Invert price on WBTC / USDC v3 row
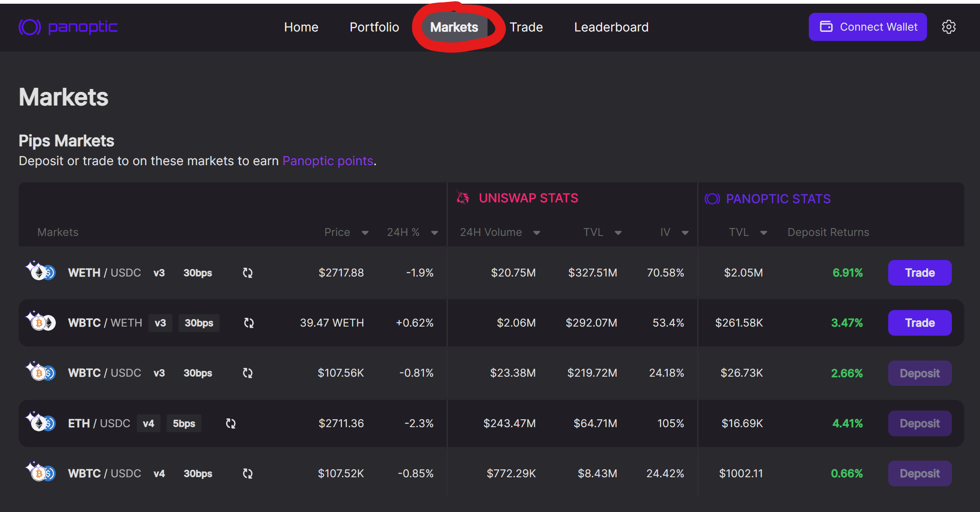The image size is (980, 512). [248, 373]
